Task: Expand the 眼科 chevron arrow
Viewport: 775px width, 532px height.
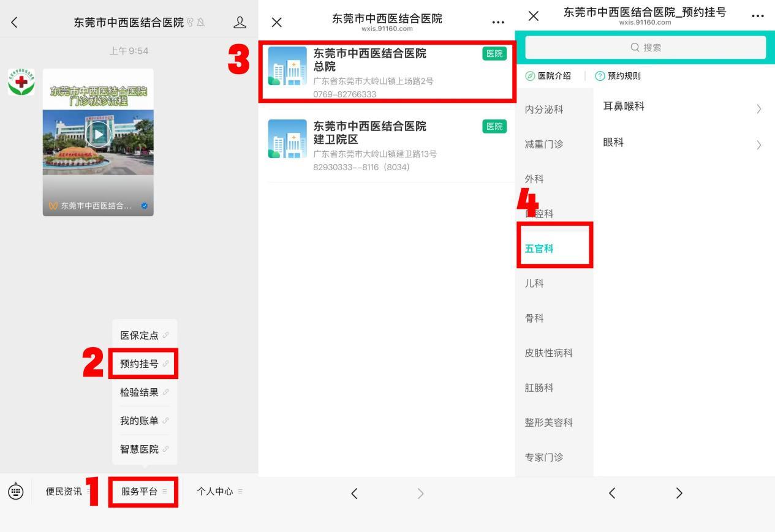Action: [759, 145]
